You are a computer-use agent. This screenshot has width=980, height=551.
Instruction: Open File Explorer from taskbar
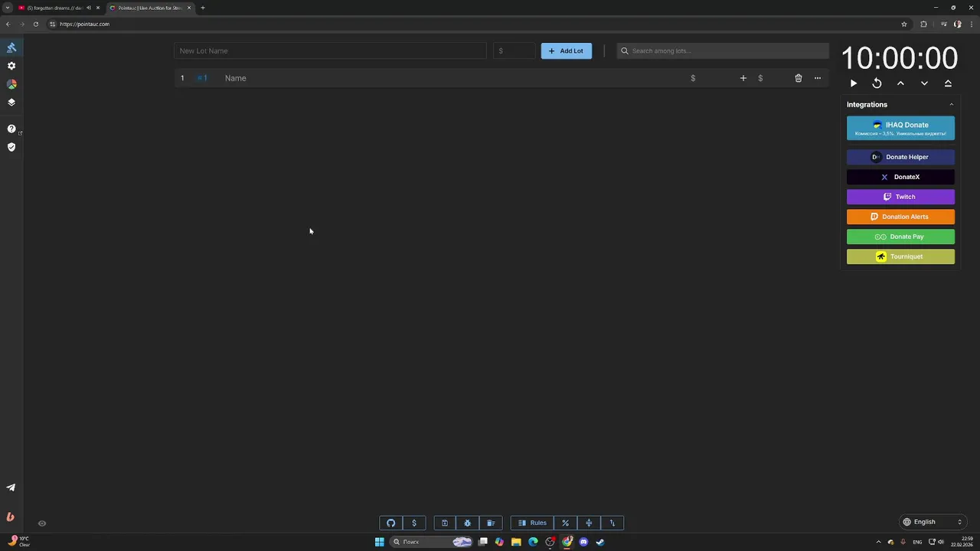coord(516,542)
